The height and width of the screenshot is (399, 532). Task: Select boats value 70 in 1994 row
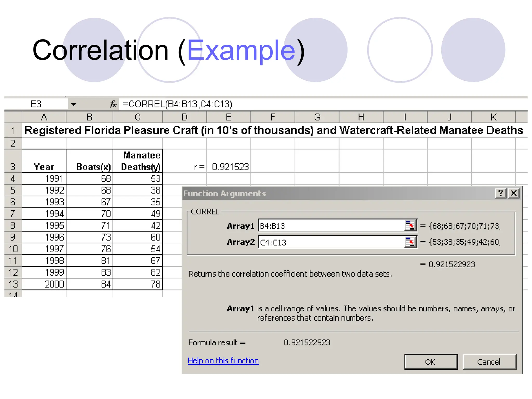(x=90, y=214)
